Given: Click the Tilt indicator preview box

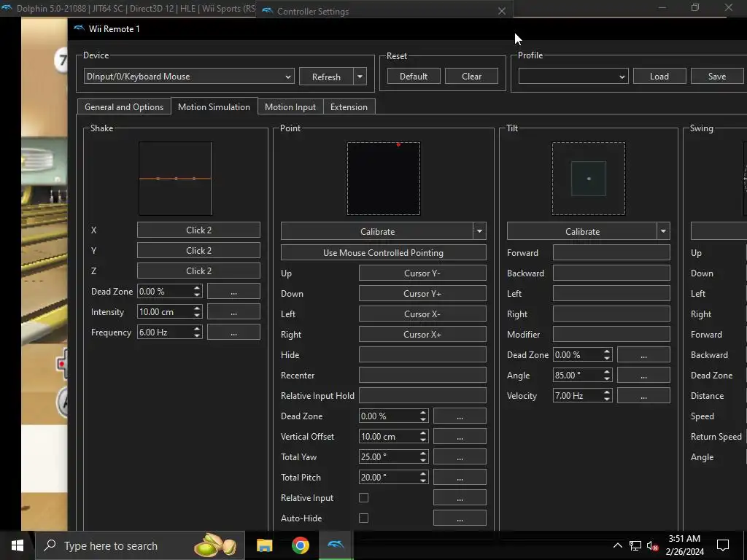Looking at the screenshot, I should [589, 179].
